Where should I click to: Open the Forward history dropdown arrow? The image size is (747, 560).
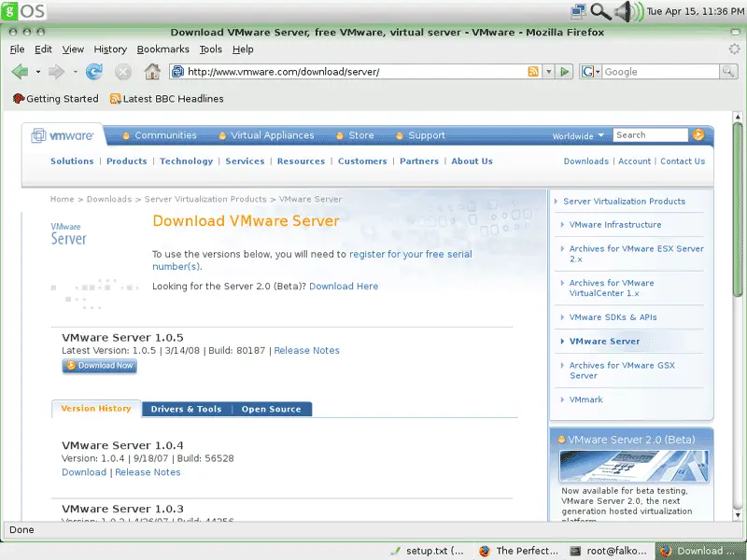click(x=76, y=72)
